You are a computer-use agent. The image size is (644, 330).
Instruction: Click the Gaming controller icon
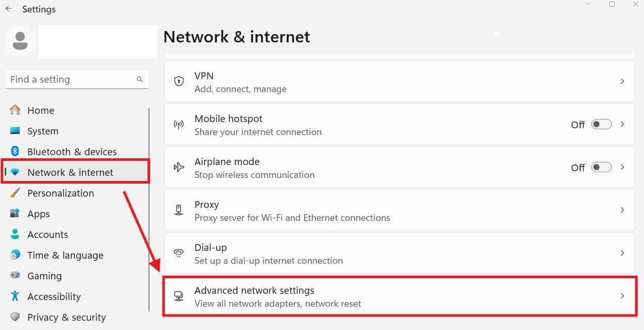click(14, 276)
